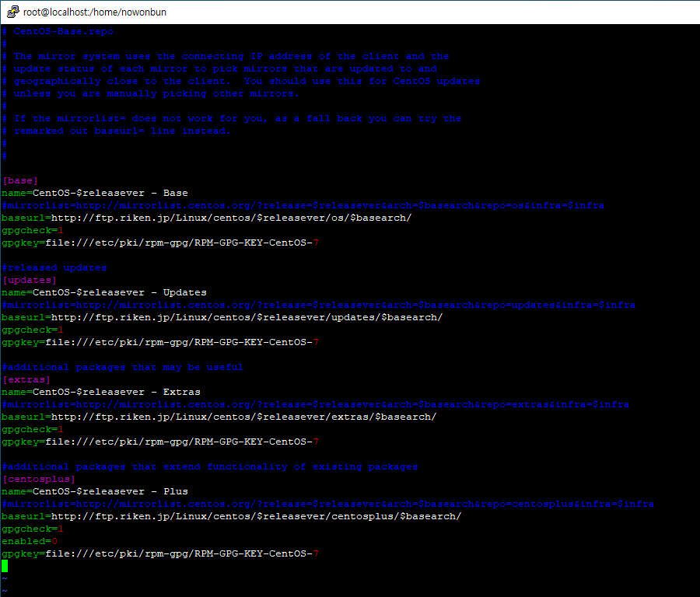Click 'gpgcheck=1' under the [centosplus] section
The image size is (700, 597).
coord(33,529)
